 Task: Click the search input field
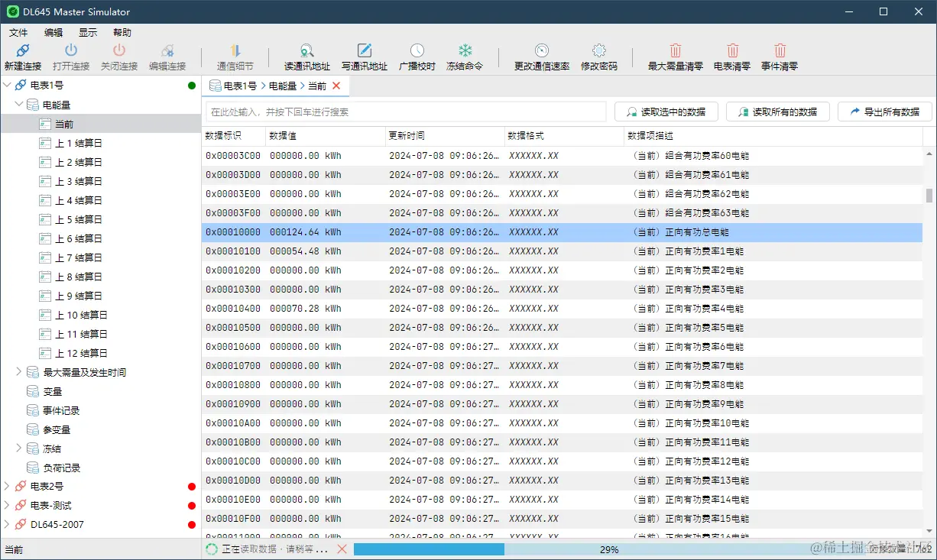406,112
